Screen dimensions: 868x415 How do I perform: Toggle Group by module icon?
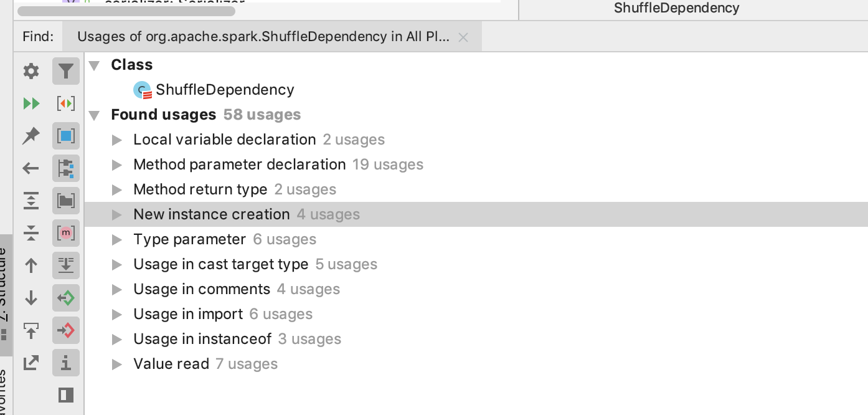tap(66, 168)
